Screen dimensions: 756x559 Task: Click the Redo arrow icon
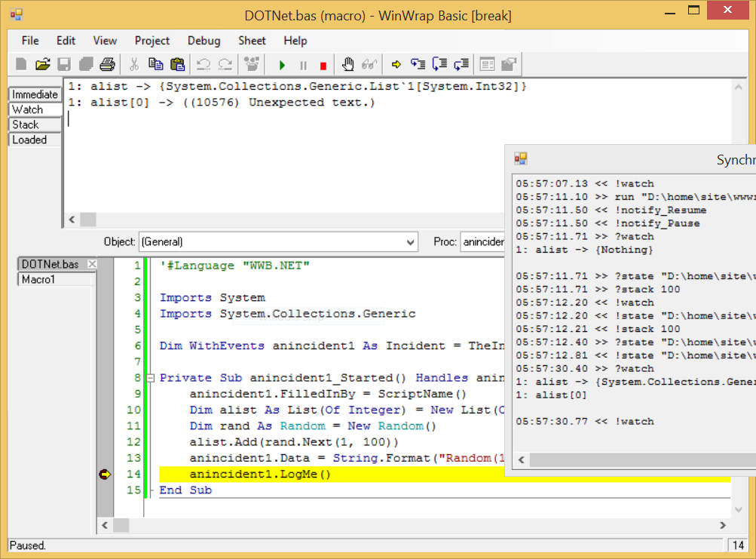tap(225, 64)
